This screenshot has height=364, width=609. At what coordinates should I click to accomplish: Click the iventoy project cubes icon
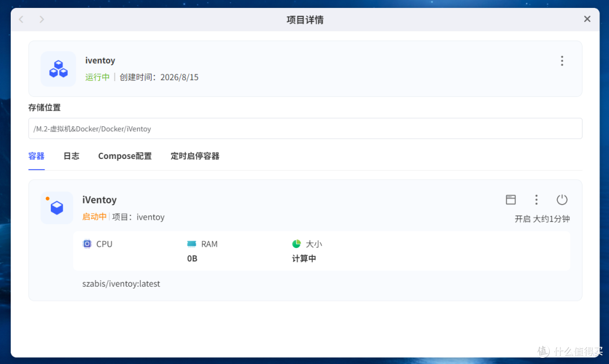(x=58, y=69)
